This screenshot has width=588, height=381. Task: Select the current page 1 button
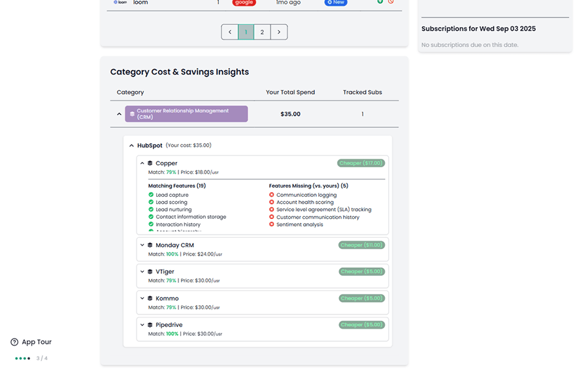[246, 32]
